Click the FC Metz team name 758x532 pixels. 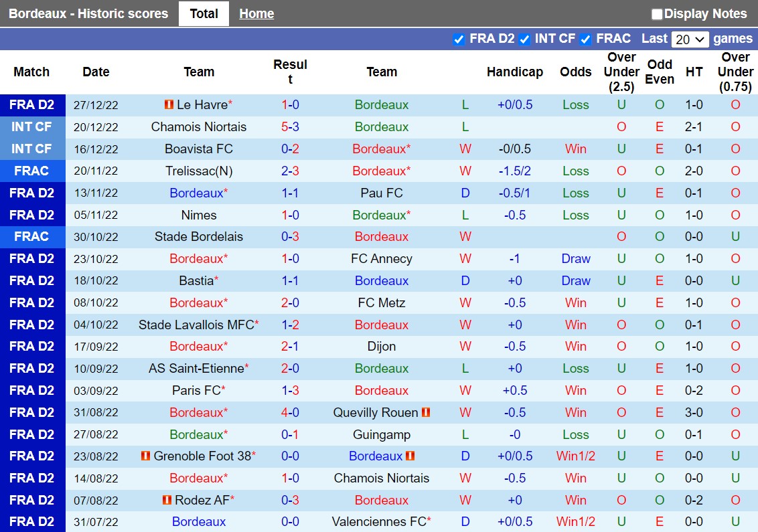(382, 303)
